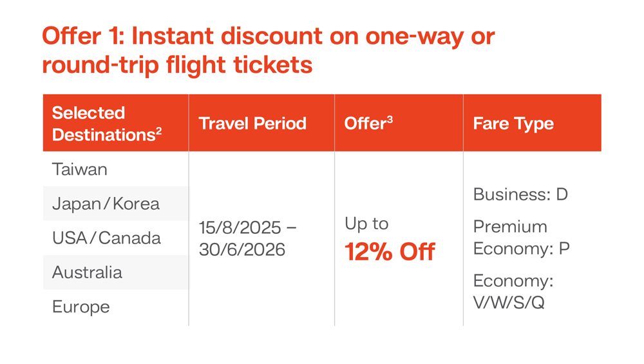Click the Economy fare label
The width and height of the screenshot is (644, 364).
pos(513,282)
